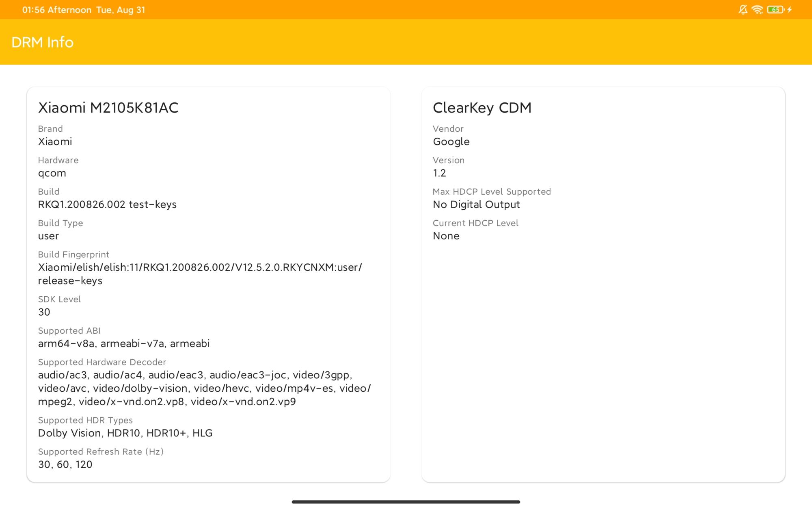Tap the muted notification bell icon

(743, 10)
